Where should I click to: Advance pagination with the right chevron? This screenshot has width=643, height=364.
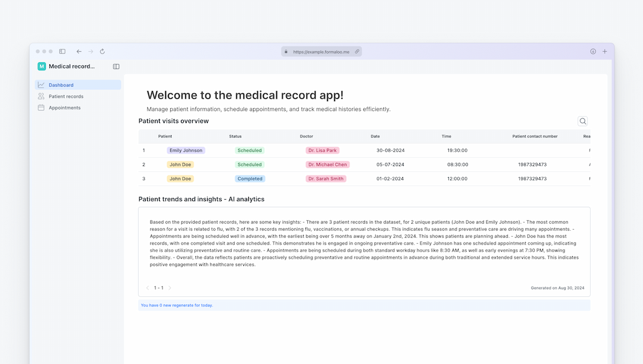(x=170, y=287)
